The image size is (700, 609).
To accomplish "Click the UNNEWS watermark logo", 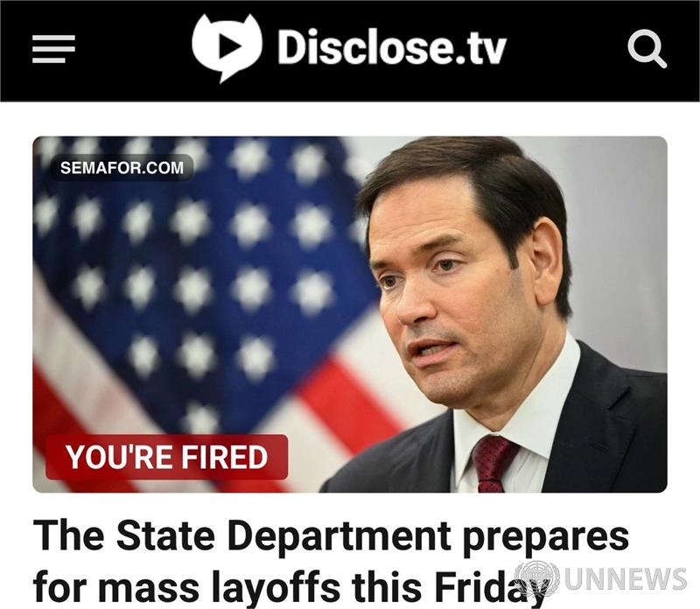I will pyautogui.click(x=600, y=579).
